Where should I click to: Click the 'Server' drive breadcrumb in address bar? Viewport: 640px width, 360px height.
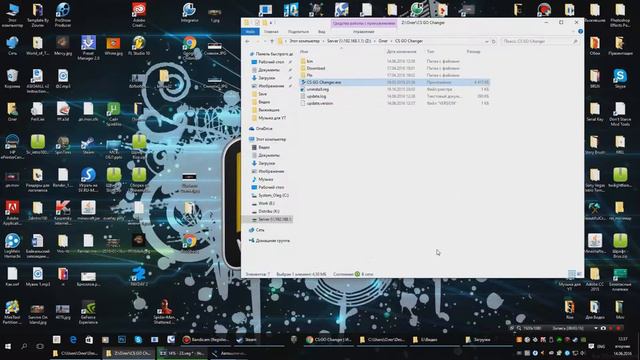[x=349, y=41]
